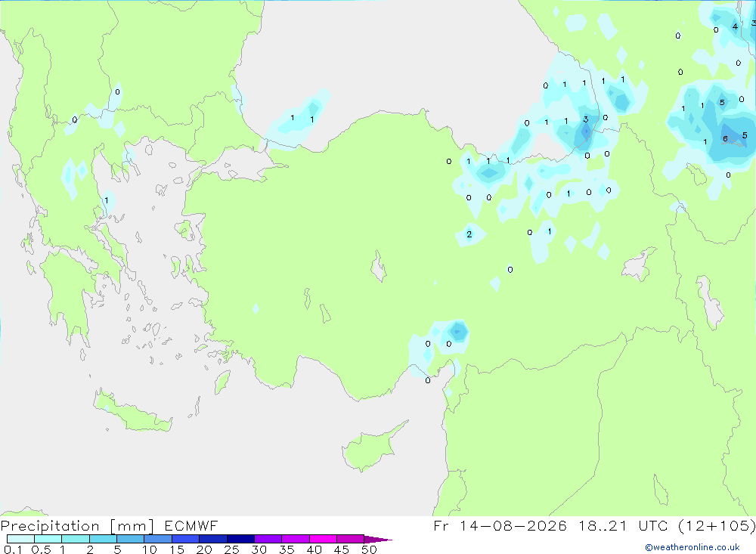Click the '(12+105)' forecast offset text
756x554 pixels.
717,525
